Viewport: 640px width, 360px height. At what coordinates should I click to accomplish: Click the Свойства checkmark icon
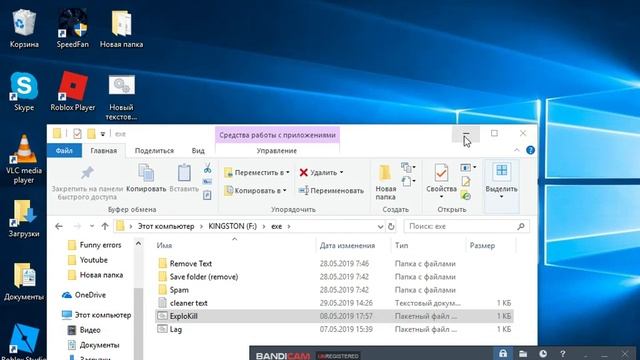(x=441, y=173)
